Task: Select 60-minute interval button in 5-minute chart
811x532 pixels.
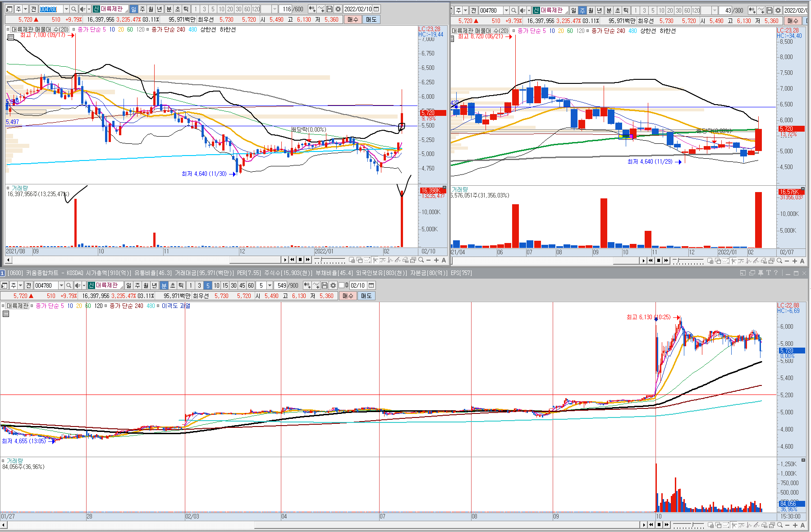Action: pos(251,285)
